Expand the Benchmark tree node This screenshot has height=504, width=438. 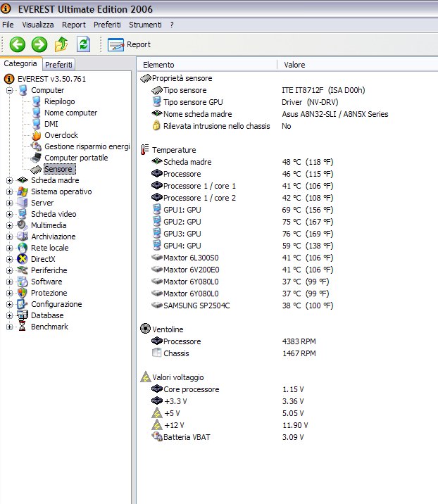pyautogui.click(x=9, y=327)
